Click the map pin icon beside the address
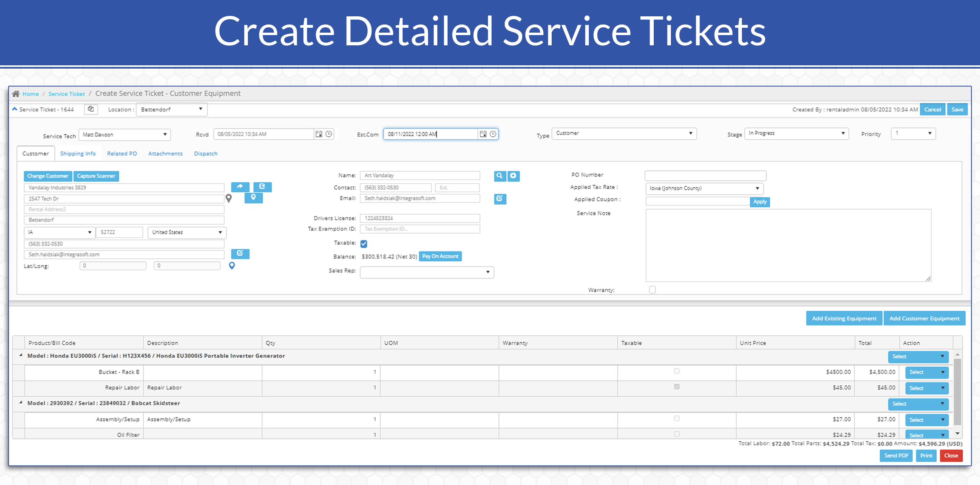The height and width of the screenshot is (485, 980). (229, 198)
